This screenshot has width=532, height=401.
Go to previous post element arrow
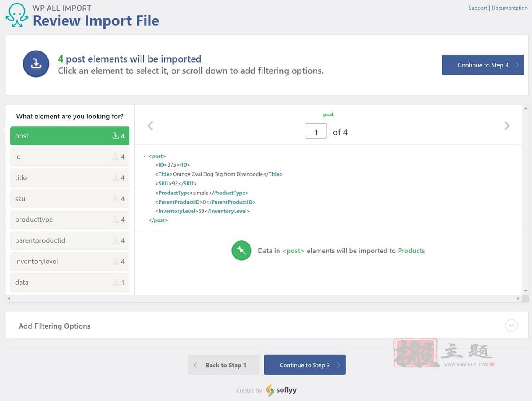tap(150, 126)
